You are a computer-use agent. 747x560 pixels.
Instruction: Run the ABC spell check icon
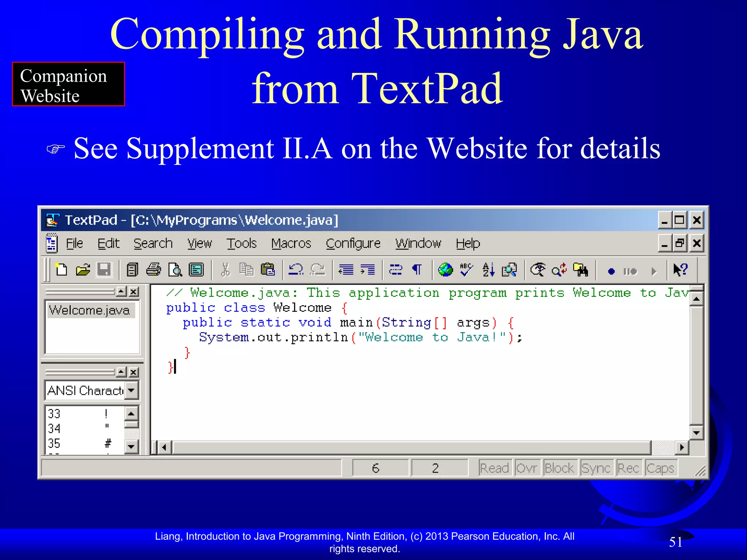[467, 270]
